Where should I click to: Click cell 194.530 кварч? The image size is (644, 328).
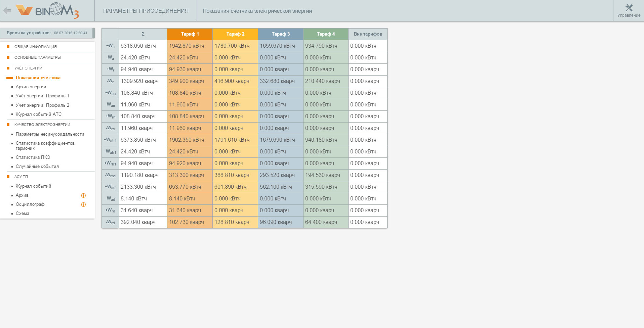click(x=326, y=175)
